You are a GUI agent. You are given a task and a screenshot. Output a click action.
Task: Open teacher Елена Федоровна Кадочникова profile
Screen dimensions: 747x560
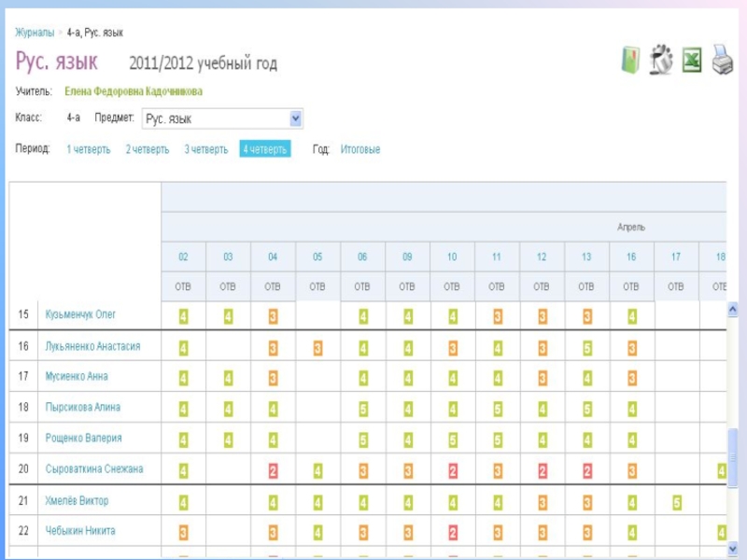[134, 91]
